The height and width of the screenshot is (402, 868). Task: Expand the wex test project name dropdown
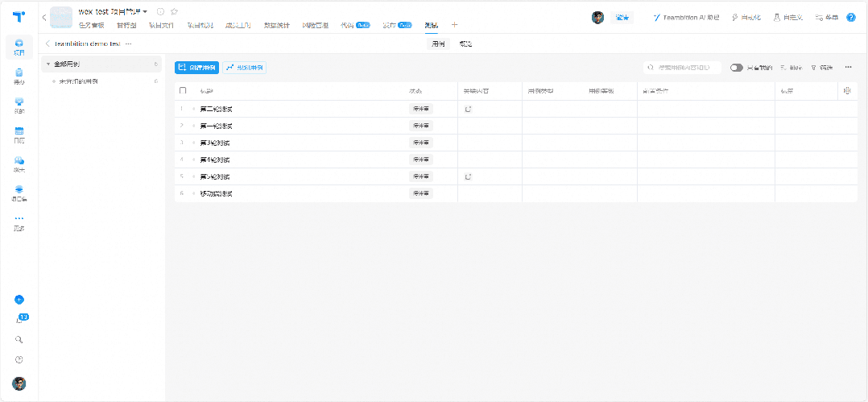[x=145, y=11]
